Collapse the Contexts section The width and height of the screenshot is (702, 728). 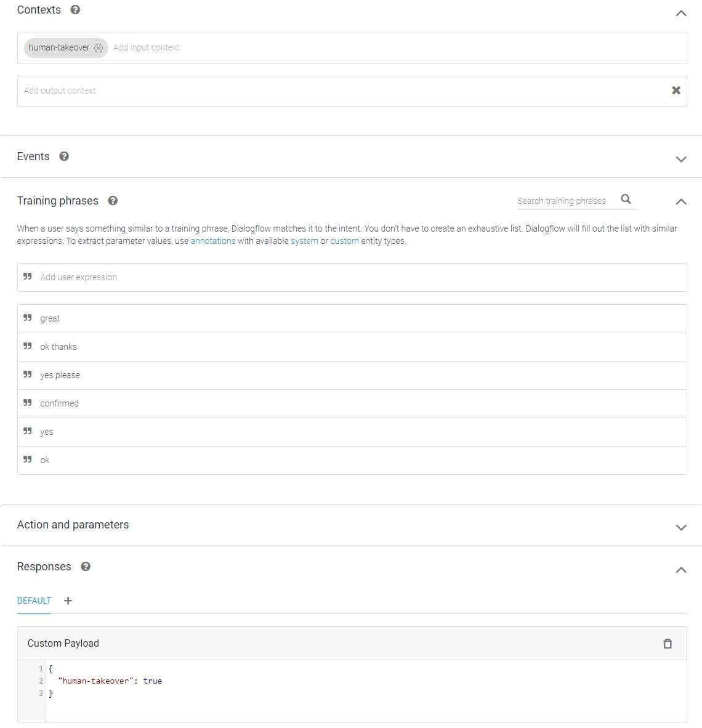(680, 13)
